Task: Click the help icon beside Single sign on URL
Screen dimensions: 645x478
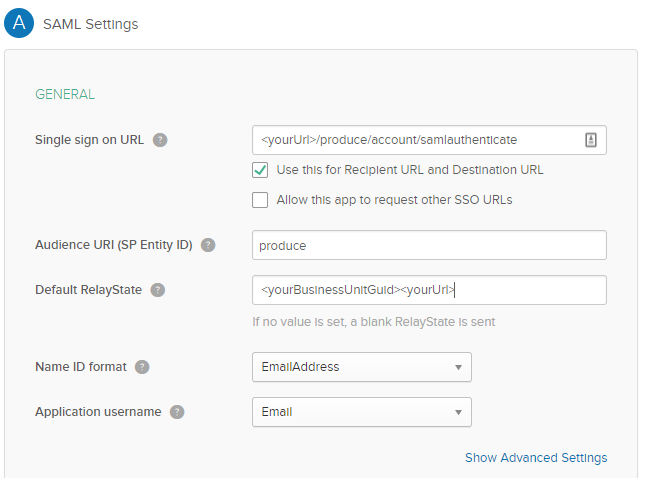Action: 160,140
